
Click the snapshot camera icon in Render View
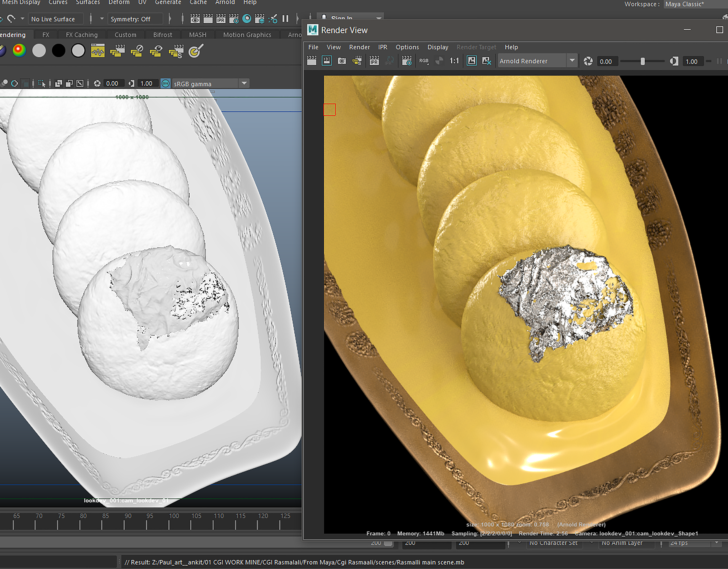(x=342, y=61)
